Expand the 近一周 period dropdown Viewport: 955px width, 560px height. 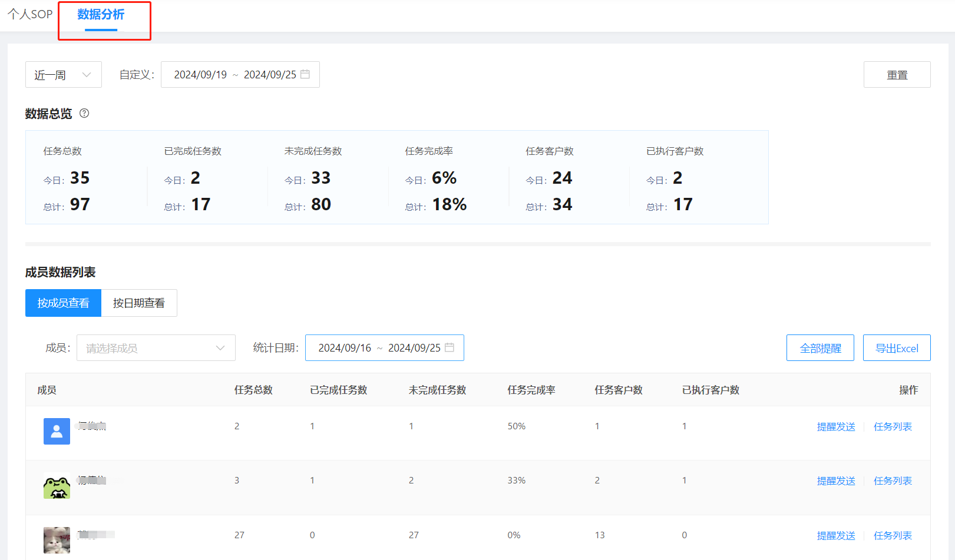pos(64,75)
